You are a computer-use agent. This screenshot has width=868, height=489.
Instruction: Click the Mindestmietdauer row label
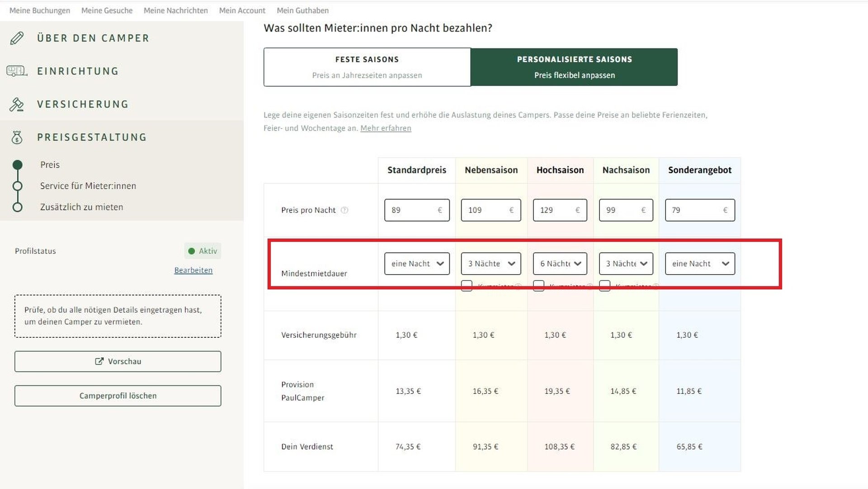tap(314, 274)
